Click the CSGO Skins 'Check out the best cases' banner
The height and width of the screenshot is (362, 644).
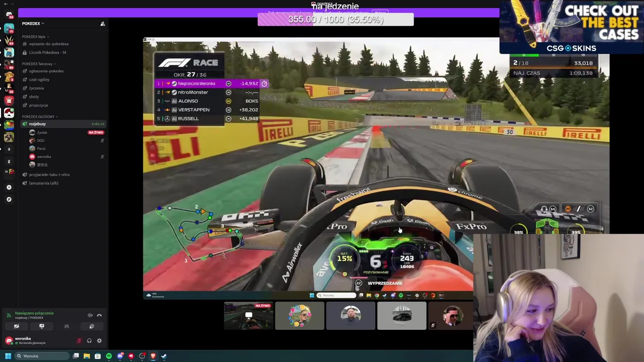(572, 27)
